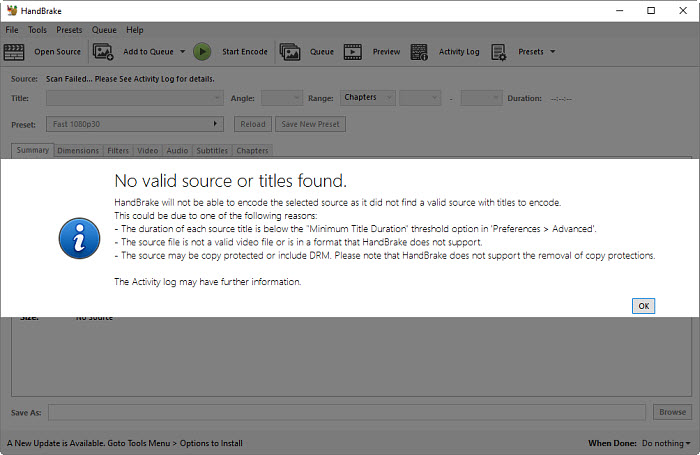Open the Angle dropdown
700x455 pixels.
(x=282, y=98)
